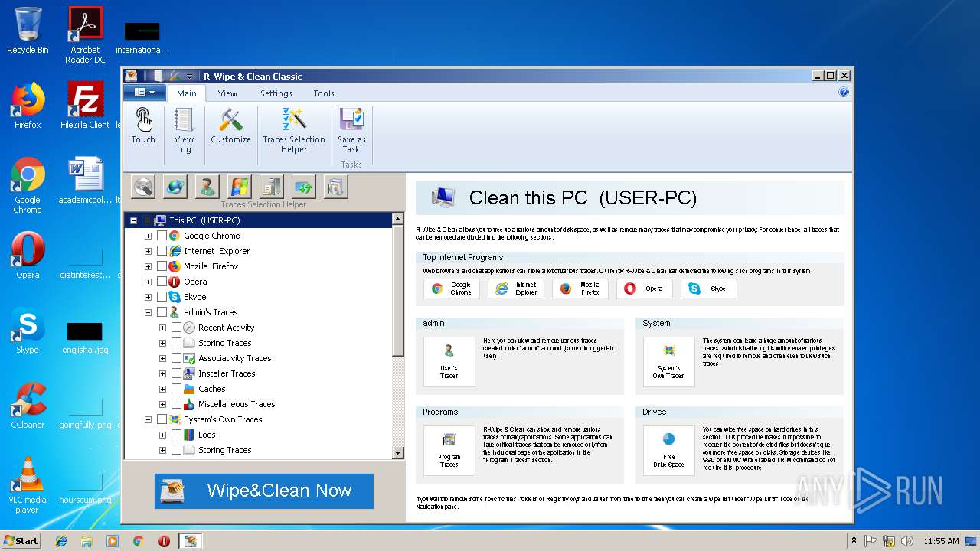Open System's Own Traces in the System section
This screenshot has height=551, width=980.
(668, 362)
